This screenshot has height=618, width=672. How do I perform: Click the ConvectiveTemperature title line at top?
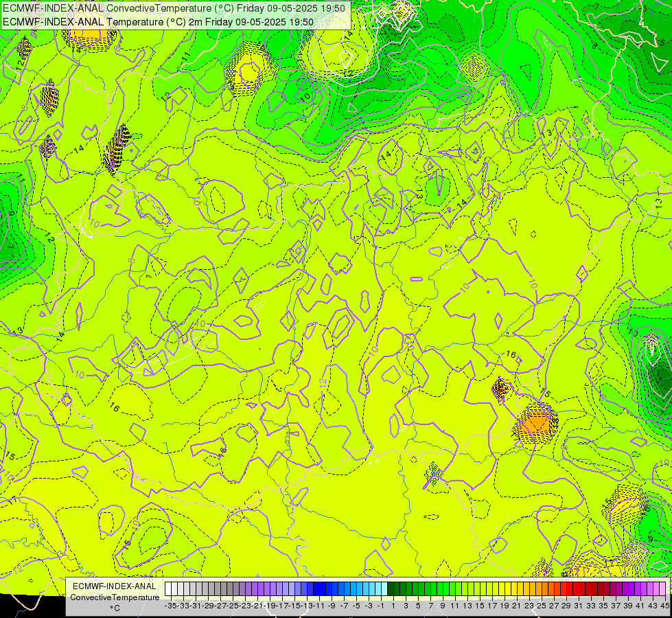(x=174, y=8)
